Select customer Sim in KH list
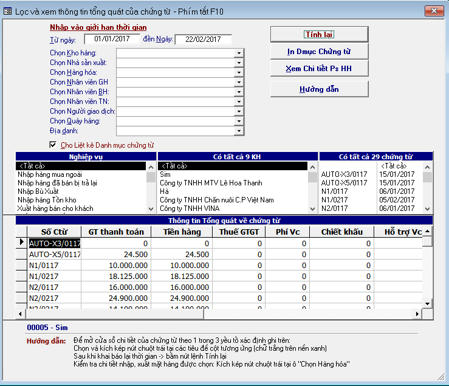Screen dimensions: 449x386 pos(233,174)
